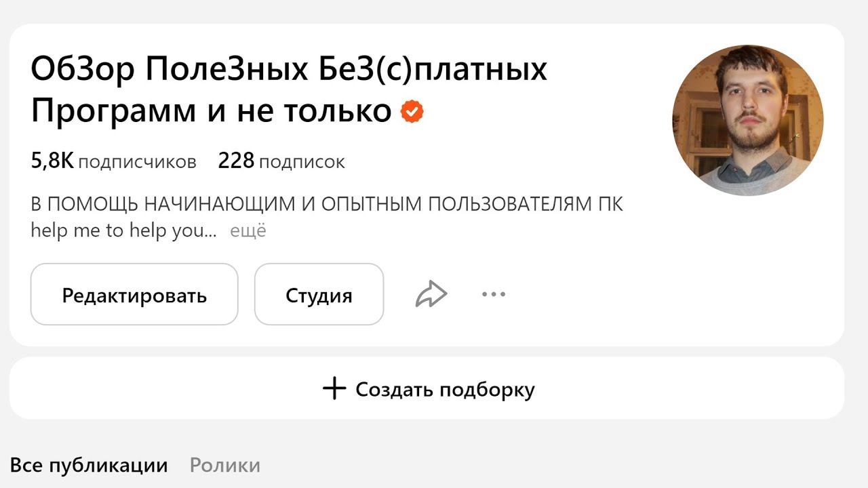Click the title line Программ и не только
The height and width of the screenshot is (488, 868).
211,111
